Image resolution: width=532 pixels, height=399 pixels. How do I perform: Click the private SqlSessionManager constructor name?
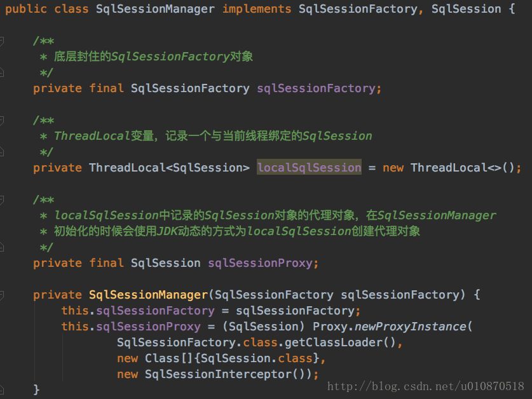[148, 295]
